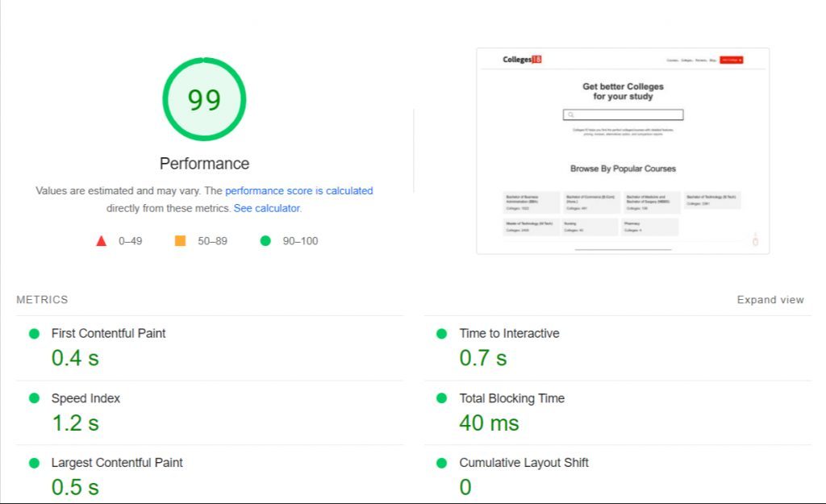Click the green 99 performance score gauge
The image size is (826, 504).
(x=204, y=99)
